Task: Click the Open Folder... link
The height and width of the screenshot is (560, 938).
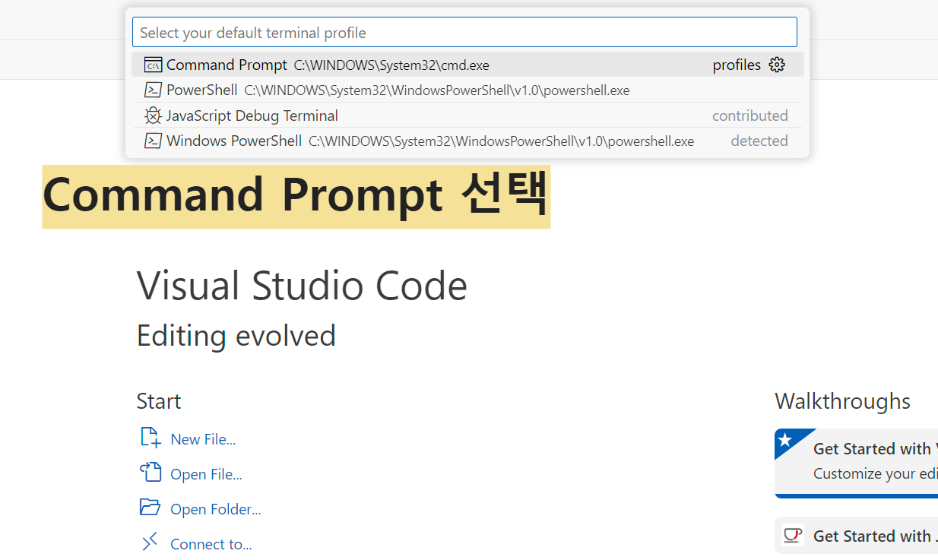Action: pos(216,509)
